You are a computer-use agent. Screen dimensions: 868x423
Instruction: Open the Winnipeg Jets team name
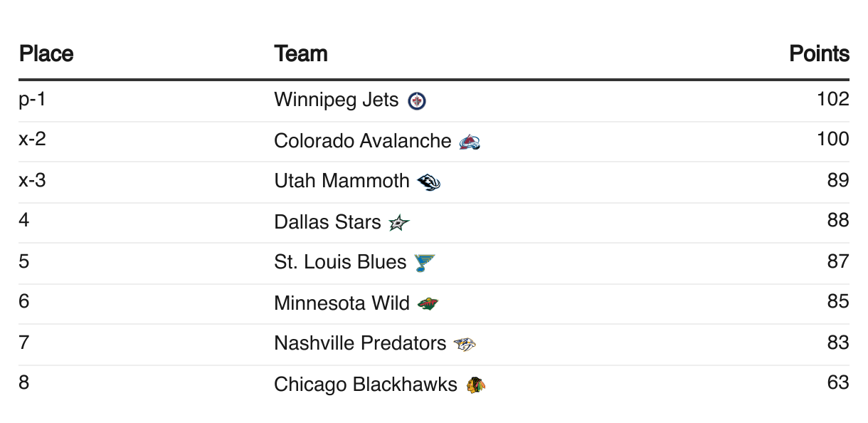coord(337,100)
